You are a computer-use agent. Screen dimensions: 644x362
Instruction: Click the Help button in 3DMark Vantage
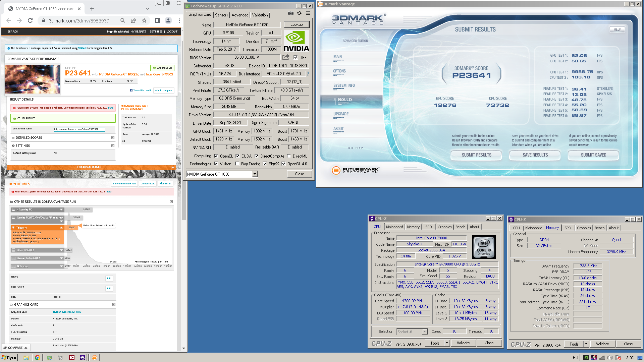pyautogui.click(x=617, y=29)
